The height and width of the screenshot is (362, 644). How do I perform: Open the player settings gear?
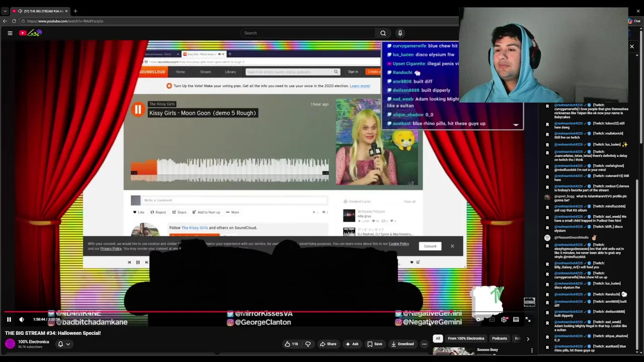(x=504, y=319)
